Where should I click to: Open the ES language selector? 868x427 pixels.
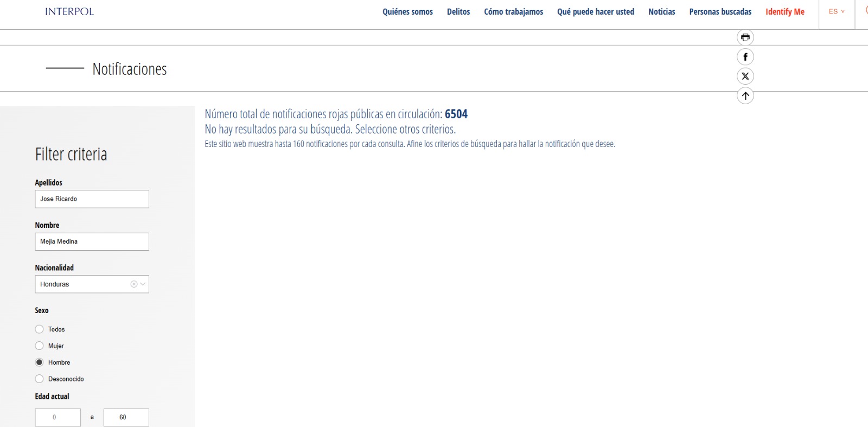836,11
